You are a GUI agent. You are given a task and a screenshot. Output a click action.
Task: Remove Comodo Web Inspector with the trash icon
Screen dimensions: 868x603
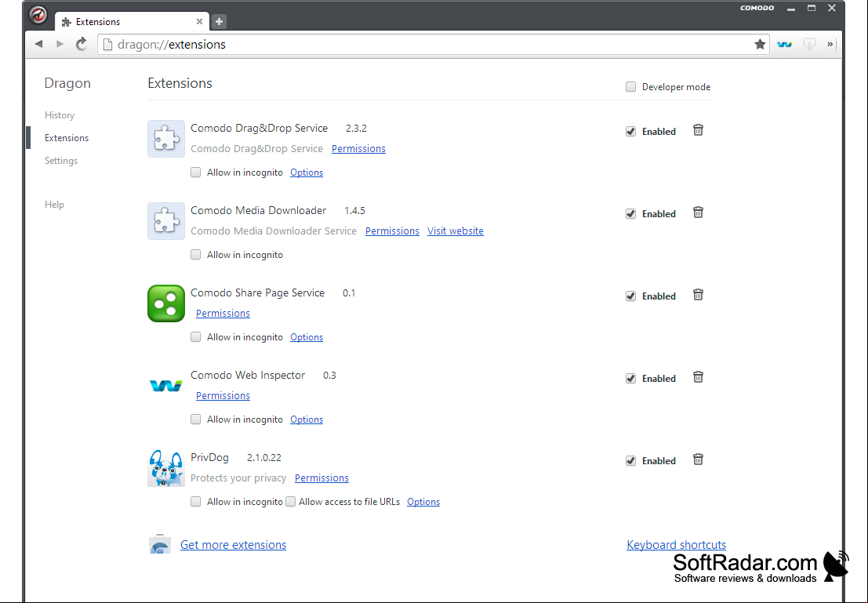(698, 377)
